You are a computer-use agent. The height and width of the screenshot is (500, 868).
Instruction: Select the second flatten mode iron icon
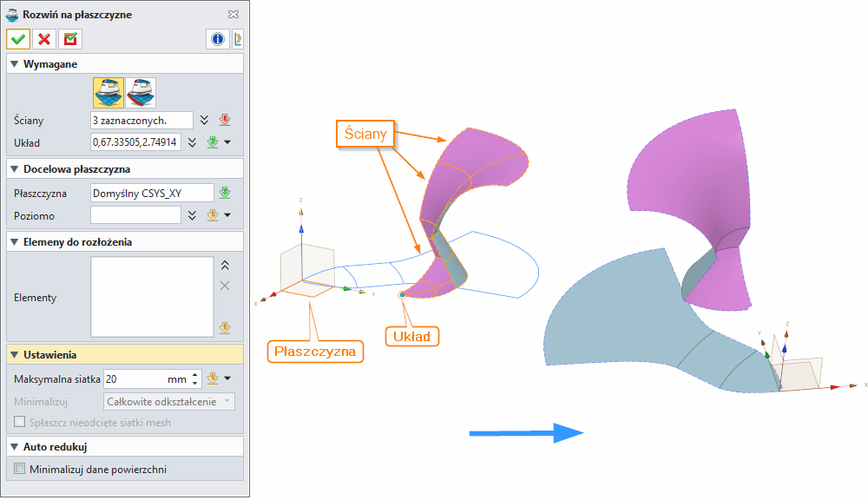(x=141, y=92)
